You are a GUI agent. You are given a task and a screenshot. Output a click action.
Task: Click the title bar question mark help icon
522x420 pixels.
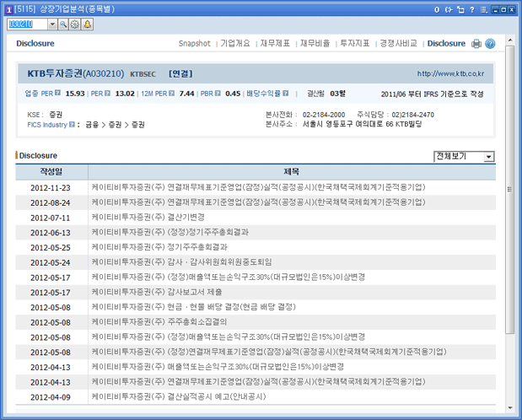[471, 8]
